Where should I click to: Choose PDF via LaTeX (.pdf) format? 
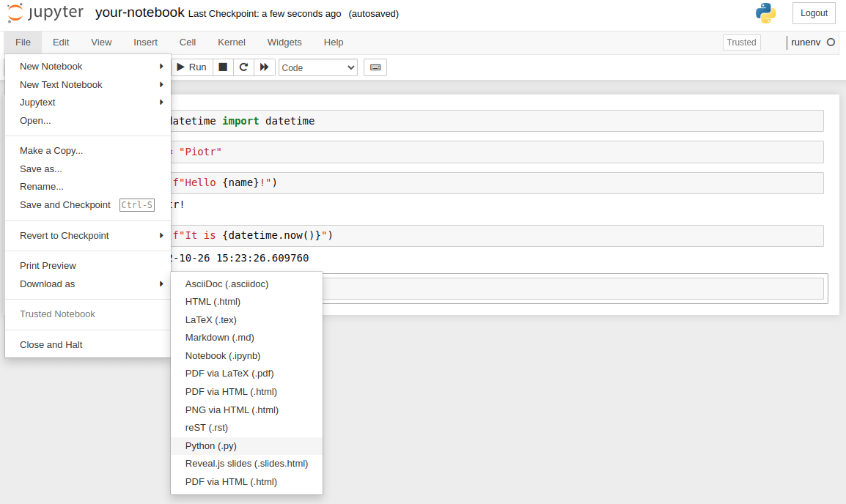point(229,373)
